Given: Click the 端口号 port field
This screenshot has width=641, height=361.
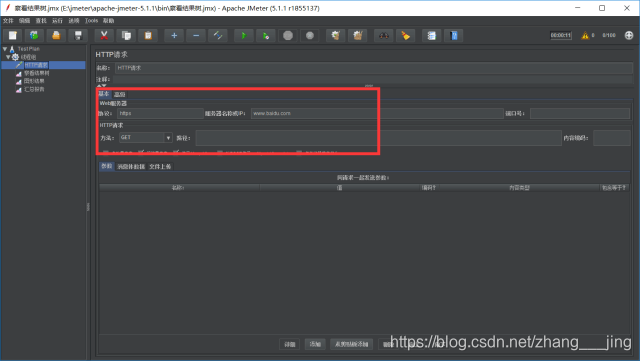Looking at the screenshot, I should 580,113.
